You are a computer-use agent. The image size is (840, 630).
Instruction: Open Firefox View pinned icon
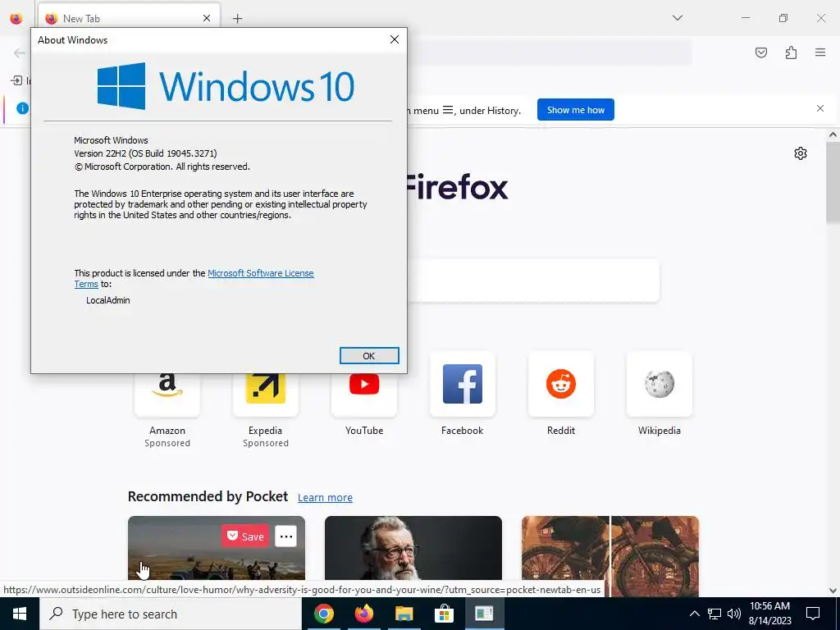[16, 19]
